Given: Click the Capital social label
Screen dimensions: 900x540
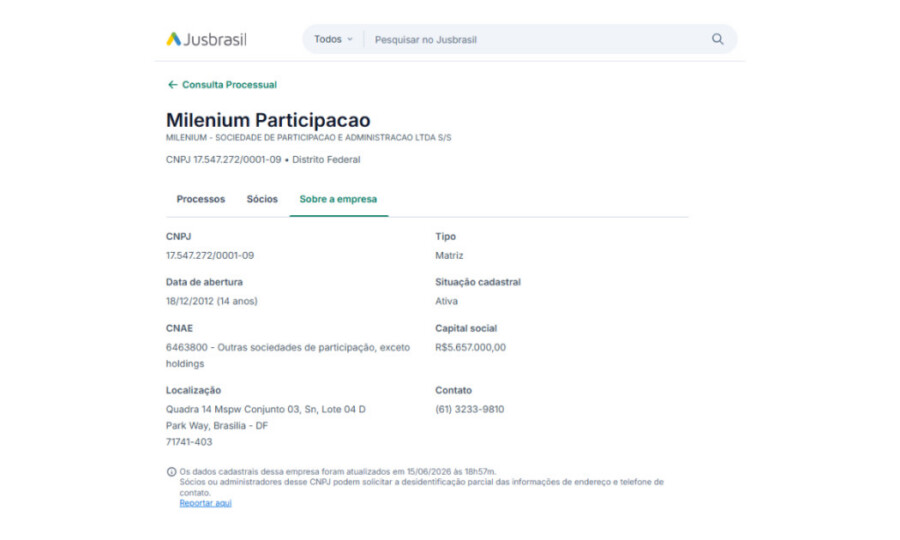Looking at the screenshot, I should pos(466,328).
